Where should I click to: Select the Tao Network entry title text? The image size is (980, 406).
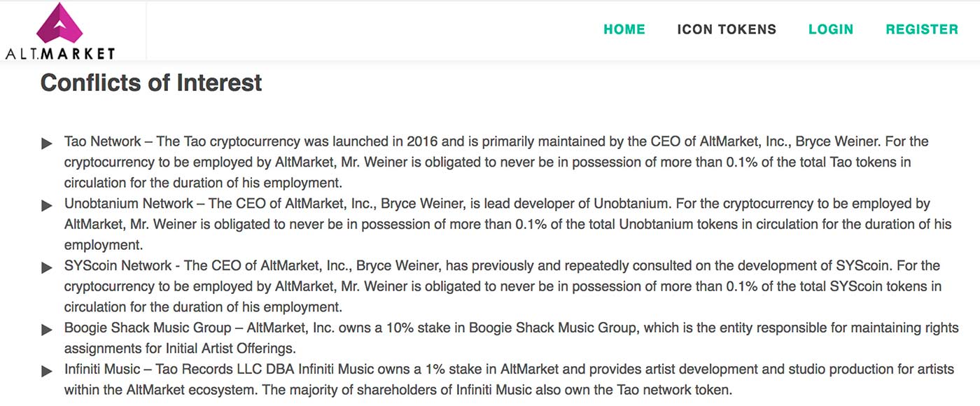coord(103,141)
